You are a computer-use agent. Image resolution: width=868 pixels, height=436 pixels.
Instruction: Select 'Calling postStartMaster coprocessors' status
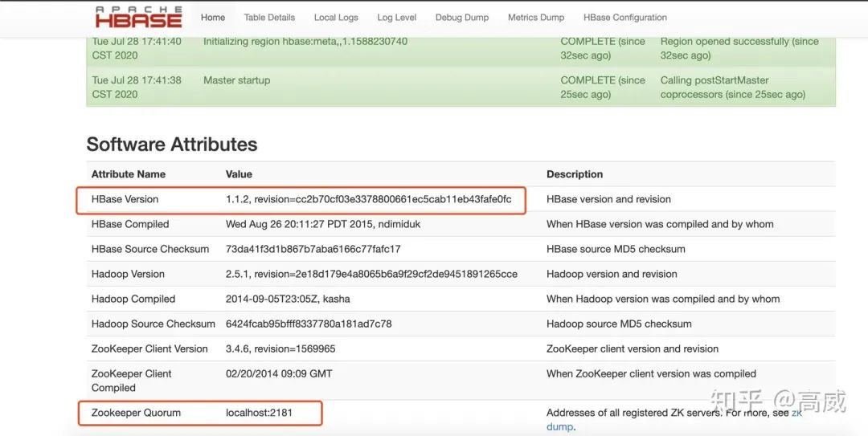[x=733, y=87]
